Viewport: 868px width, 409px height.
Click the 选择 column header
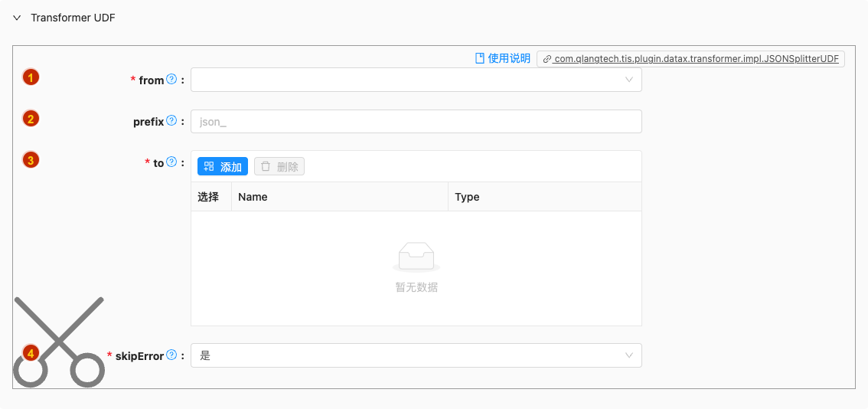tap(208, 197)
